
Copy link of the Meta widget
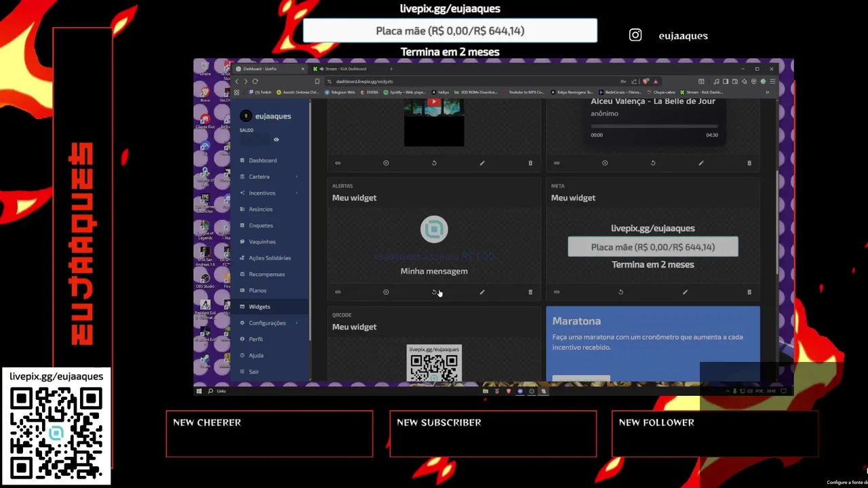point(557,292)
